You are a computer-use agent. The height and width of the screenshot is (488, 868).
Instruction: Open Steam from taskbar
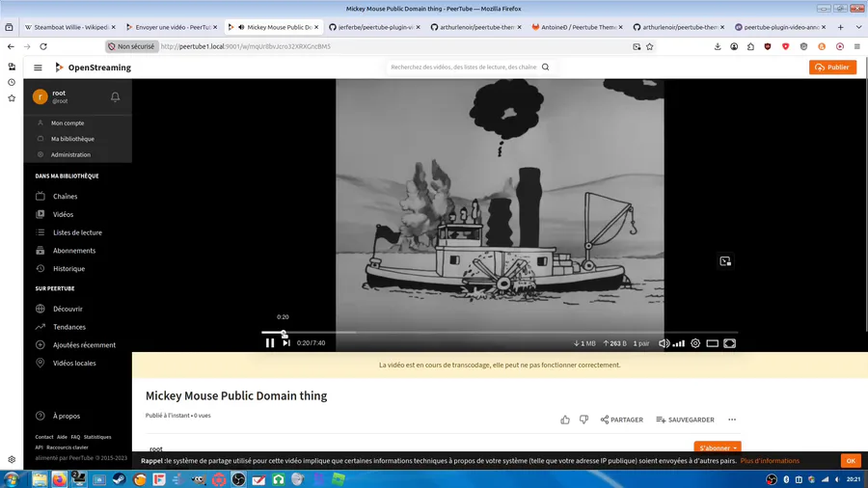119,479
